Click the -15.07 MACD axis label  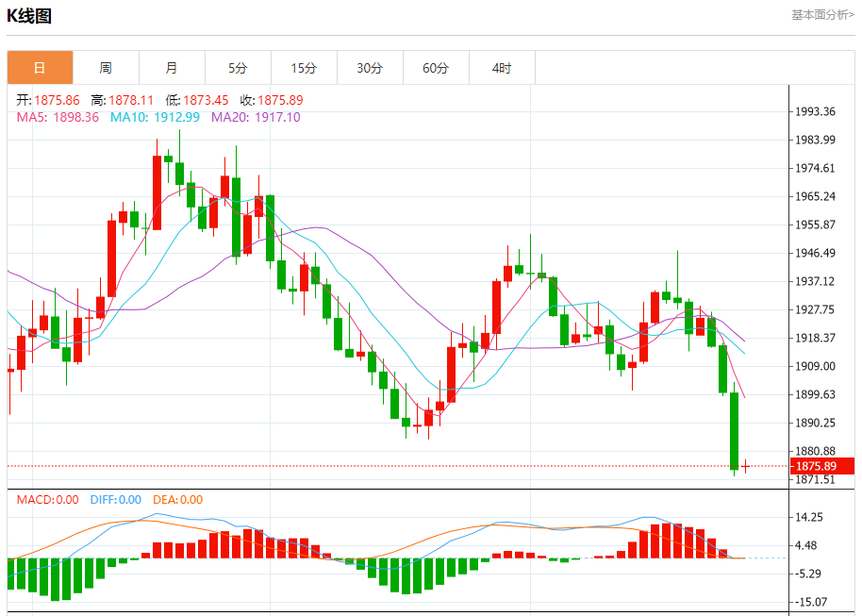(811, 602)
